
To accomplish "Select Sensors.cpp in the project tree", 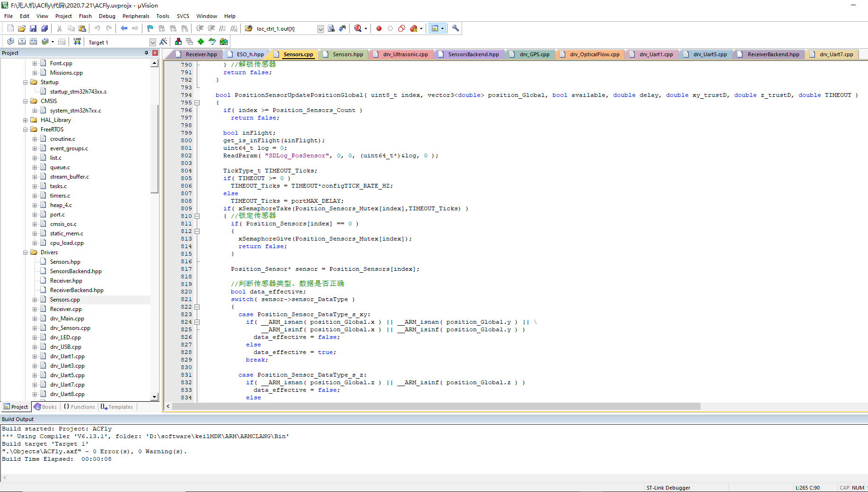I will [65, 300].
